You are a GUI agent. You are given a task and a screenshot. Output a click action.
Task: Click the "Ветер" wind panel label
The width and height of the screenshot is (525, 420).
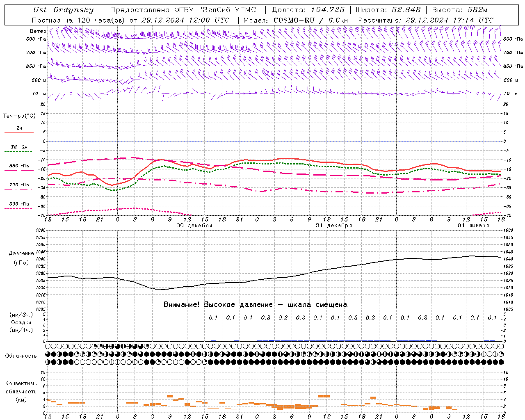(x=38, y=31)
